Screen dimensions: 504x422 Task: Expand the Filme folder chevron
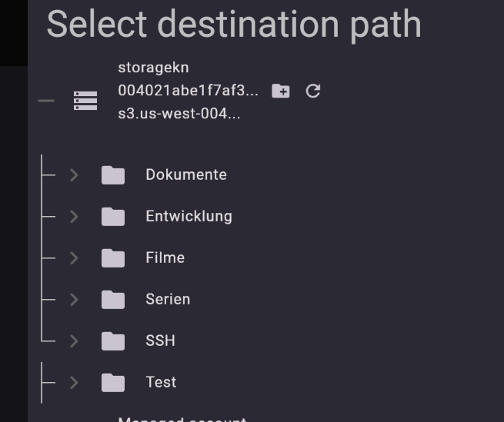[x=74, y=258]
